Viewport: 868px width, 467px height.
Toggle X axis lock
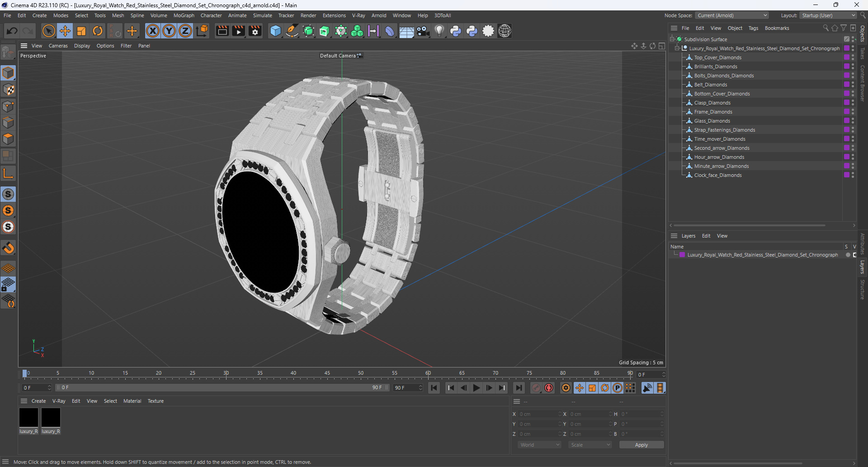[x=153, y=31]
